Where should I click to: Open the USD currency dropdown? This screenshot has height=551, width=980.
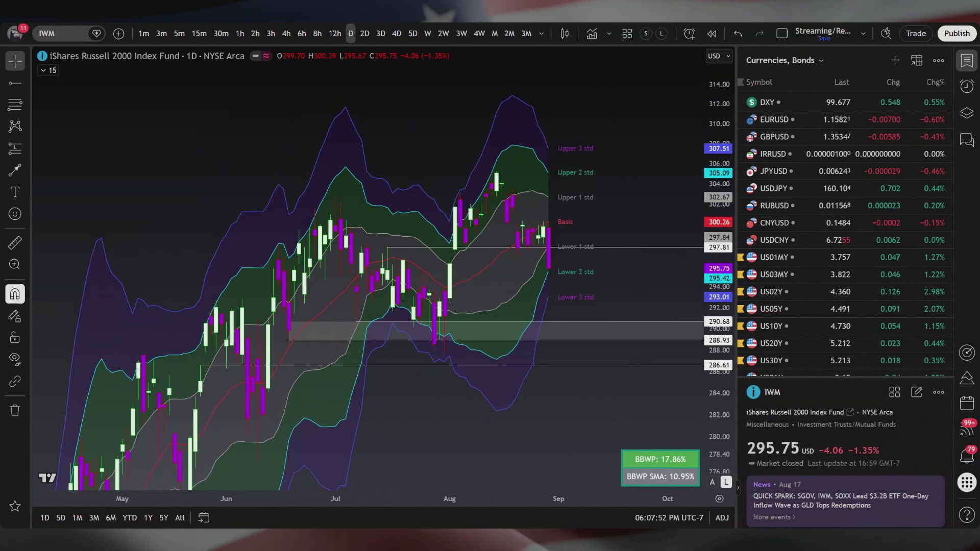tap(719, 56)
